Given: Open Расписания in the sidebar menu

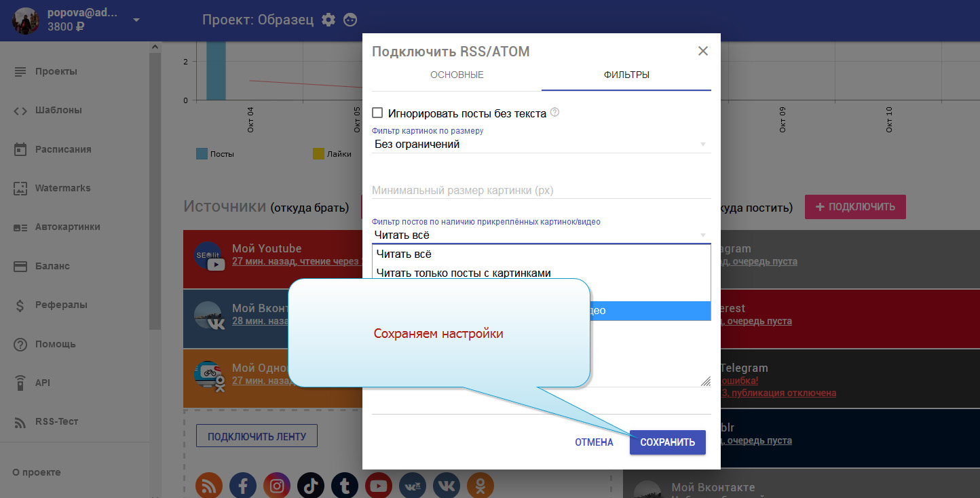Looking at the screenshot, I should click(x=63, y=149).
